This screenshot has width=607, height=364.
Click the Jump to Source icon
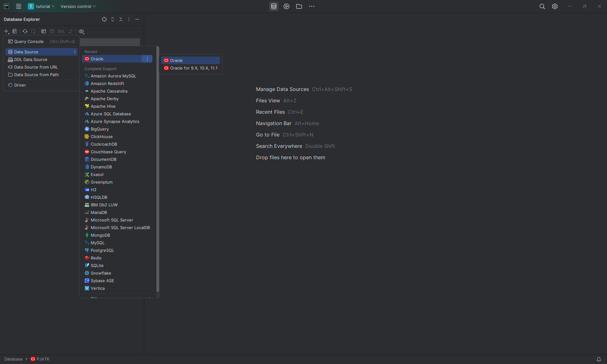(x=71, y=31)
